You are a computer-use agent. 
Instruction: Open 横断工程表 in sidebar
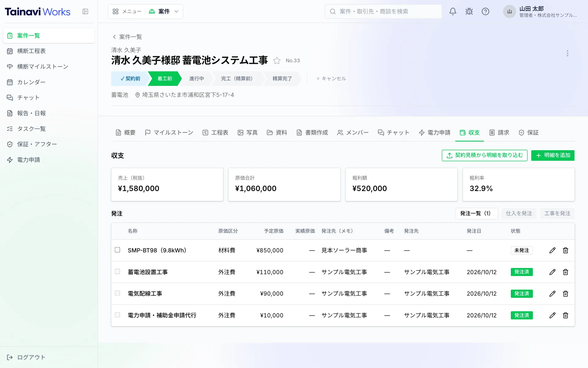tap(49, 51)
